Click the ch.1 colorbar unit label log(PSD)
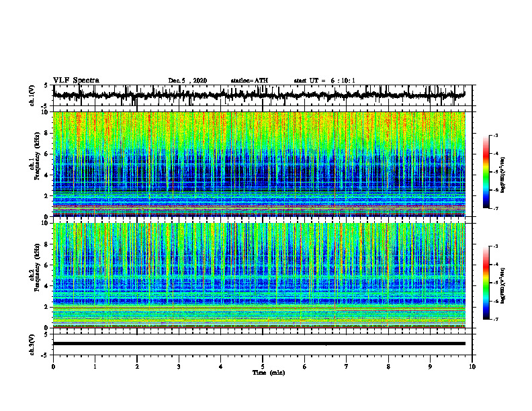Viewport: 532px width, 411px height. [x=503, y=175]
